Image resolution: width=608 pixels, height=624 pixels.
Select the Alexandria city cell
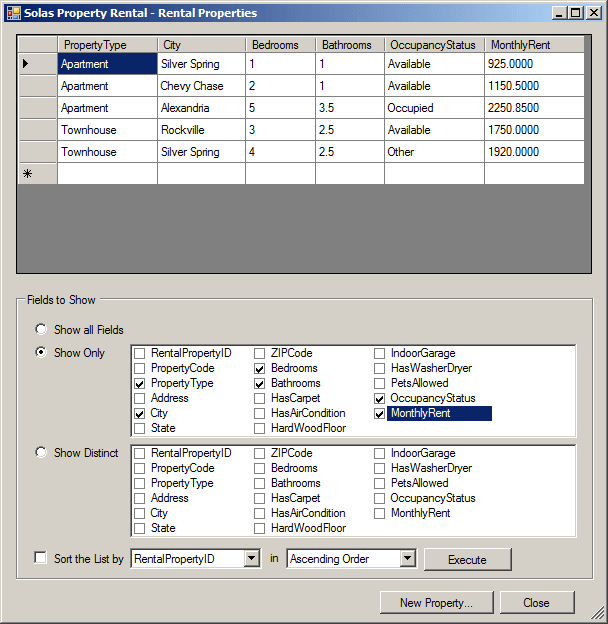(201, 108)
